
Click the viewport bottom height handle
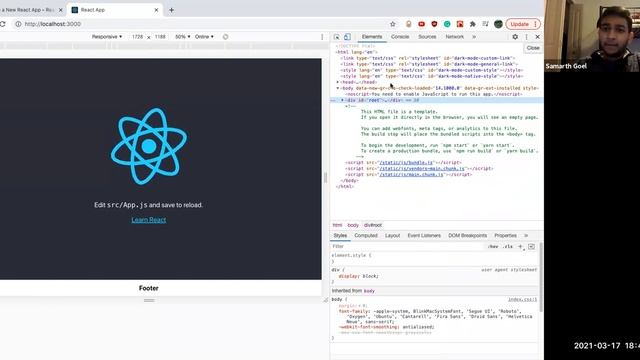[x=149, y=300]
